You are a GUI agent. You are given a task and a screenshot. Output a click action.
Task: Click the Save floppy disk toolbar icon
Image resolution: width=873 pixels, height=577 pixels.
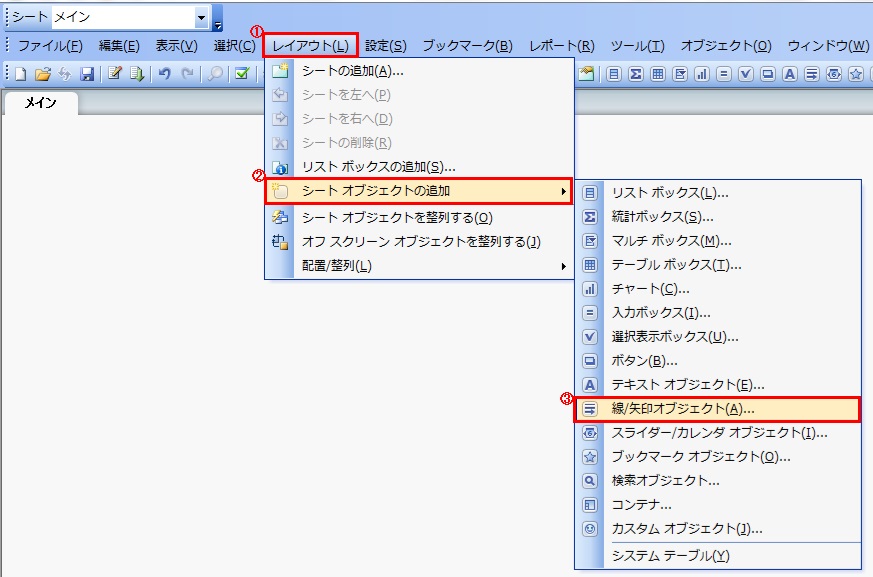coord(87,74)
